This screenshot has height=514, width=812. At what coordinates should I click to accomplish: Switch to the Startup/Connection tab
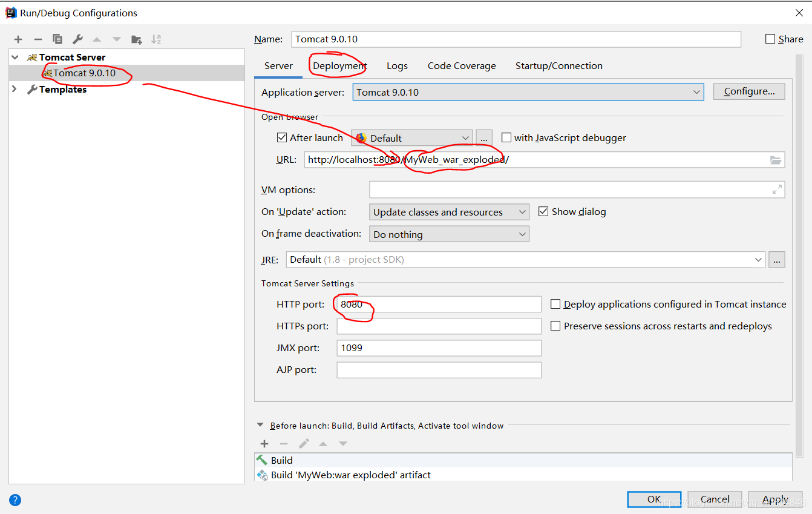click(x=559, y=66)
